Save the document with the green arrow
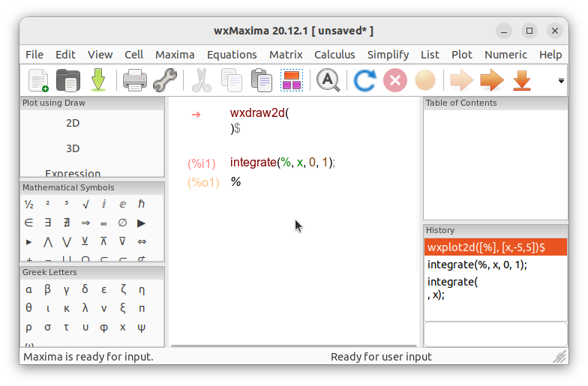Screen dimensions: 588x386 [x=98, y=80]
